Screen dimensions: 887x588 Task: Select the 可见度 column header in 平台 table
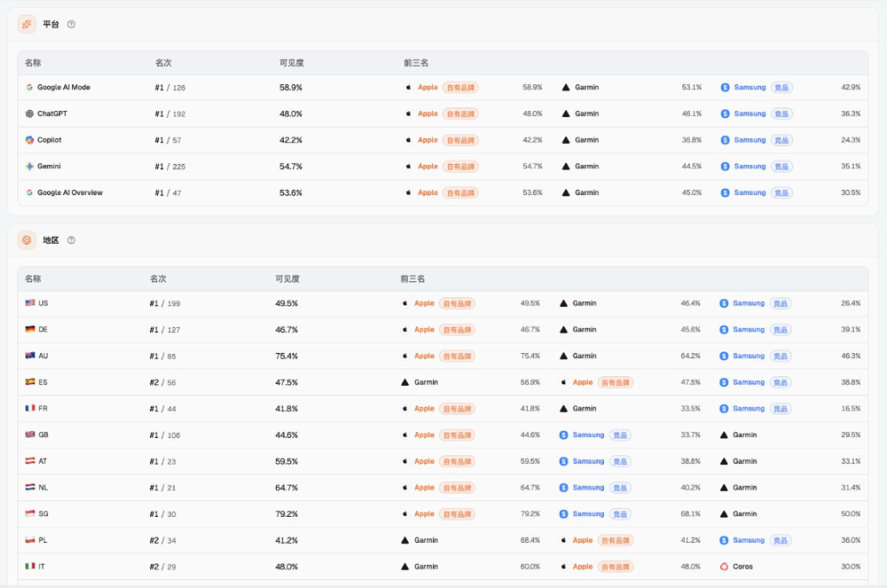(292, 62)
